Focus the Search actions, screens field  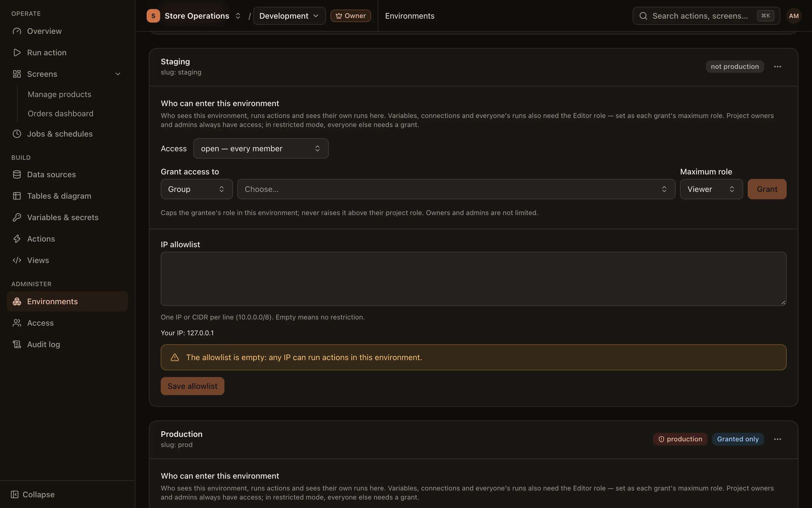click(706, 16)
